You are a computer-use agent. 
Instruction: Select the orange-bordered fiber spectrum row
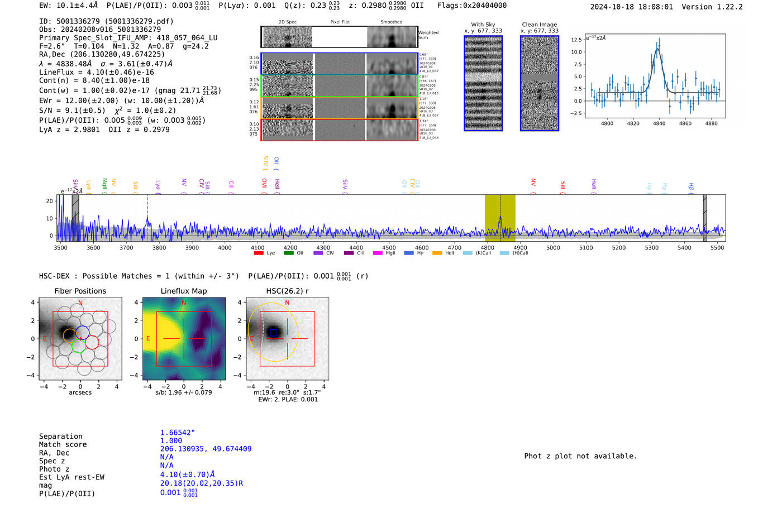340,108
